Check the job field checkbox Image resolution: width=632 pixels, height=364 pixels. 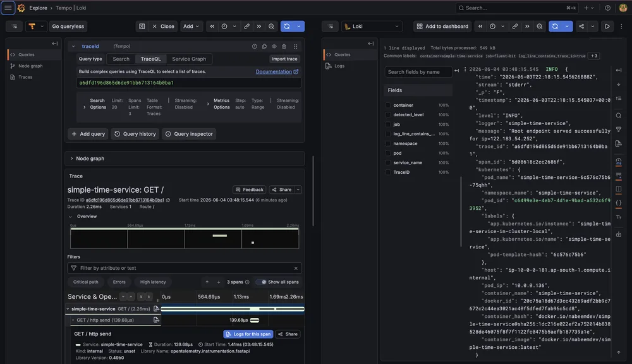coord(388,124)
